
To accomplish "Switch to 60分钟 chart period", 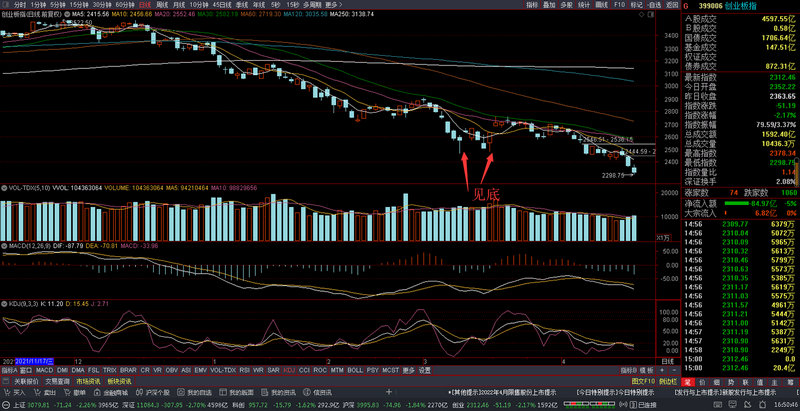I will coord(126,5).
